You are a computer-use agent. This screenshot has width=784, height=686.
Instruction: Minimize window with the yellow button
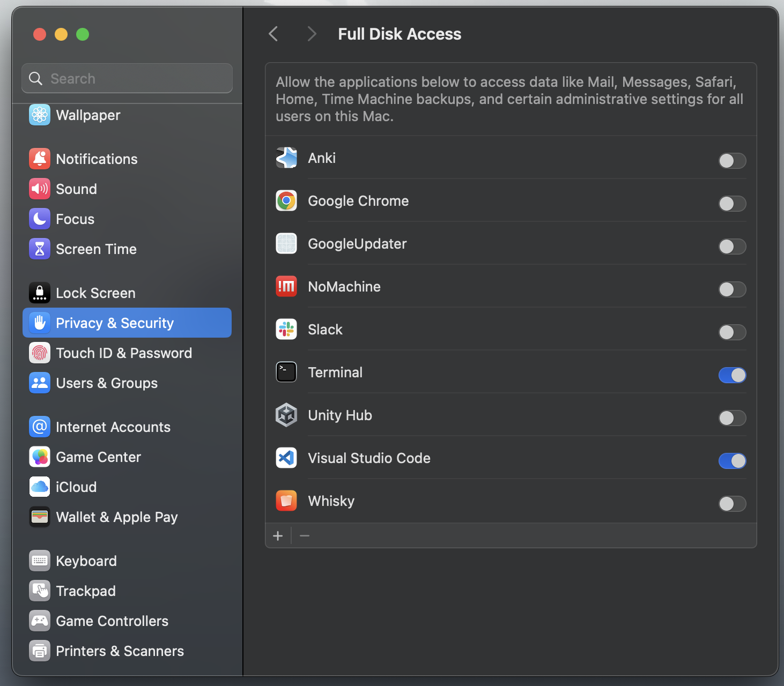[61, 34]
